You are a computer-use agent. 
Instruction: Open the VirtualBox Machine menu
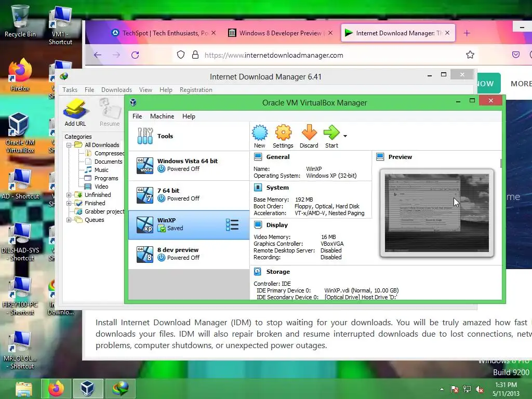click(x=162, y=116)
